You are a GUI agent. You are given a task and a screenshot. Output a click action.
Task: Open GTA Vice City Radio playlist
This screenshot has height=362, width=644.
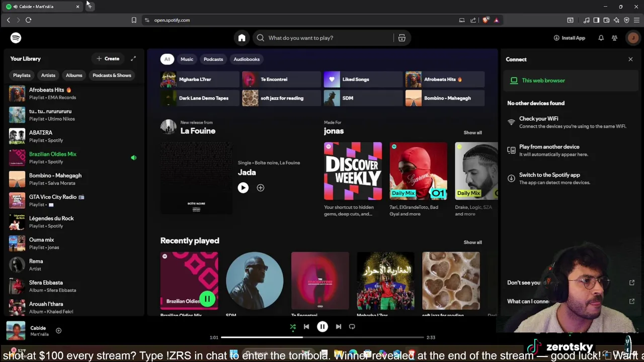[73, 201]
